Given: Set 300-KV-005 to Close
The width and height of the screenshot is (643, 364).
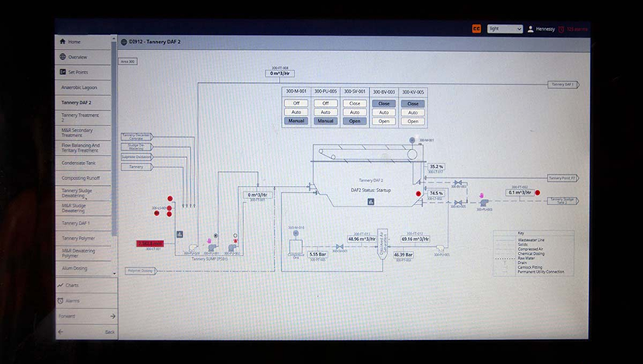Looking at the screenshot, I should pos(413,104).
